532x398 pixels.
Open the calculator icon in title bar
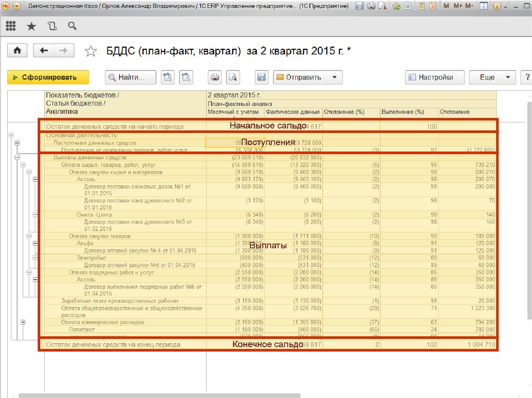(420, 6)
